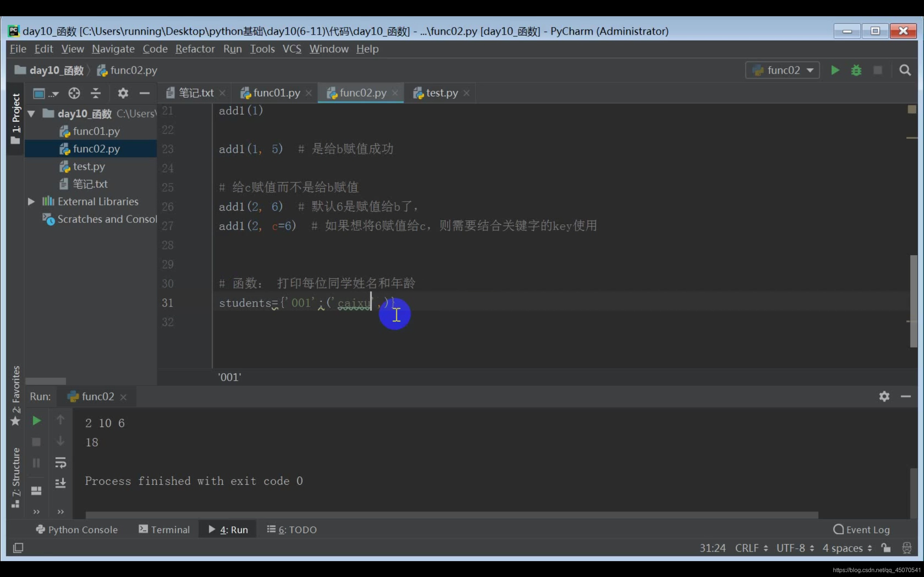Click the editor vertical scrollbar thumb

[x=913, y=301]
